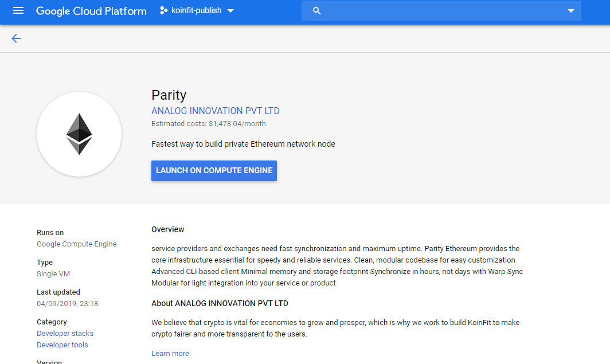The image size is (610, 364).
Task: Click Launch on Compute Engine button
Action: tap(214, 171)
